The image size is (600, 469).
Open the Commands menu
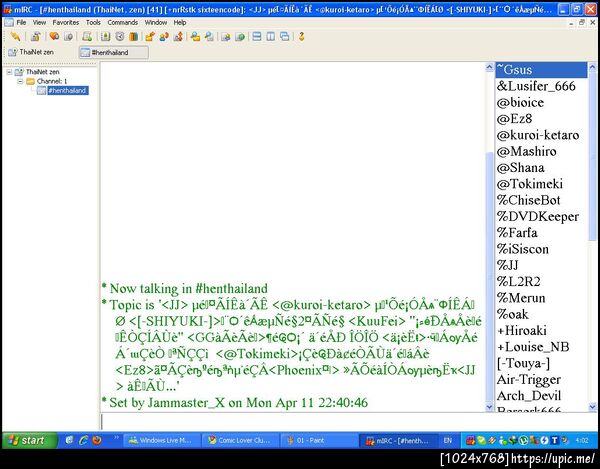[122, 23]
